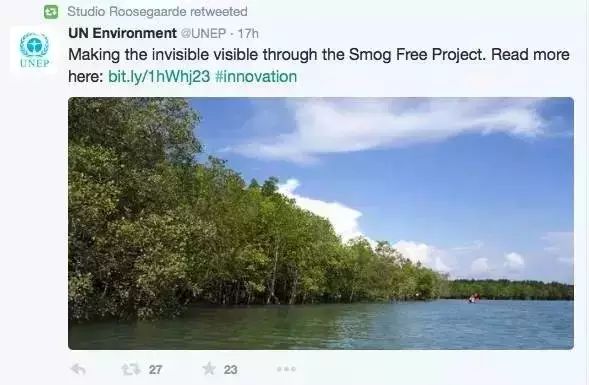589x385 pixels.
Task: Open the tweet via the 17h timestamp
Action: tap(248, 33)
